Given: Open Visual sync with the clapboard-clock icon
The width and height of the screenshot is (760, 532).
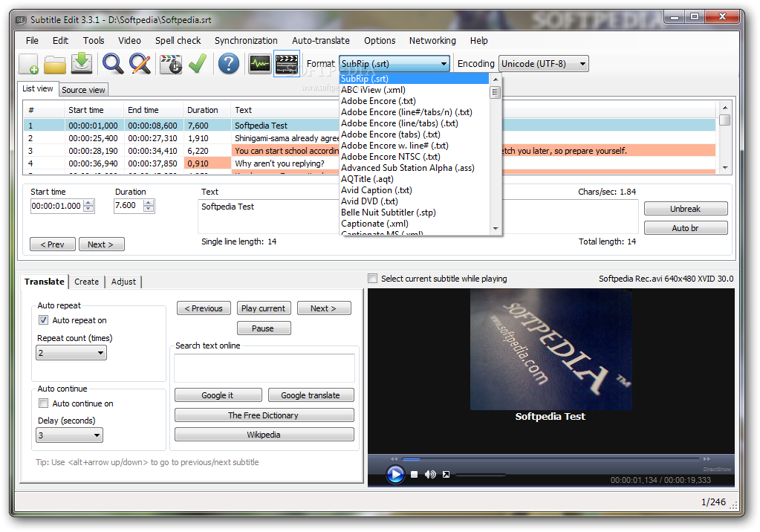Looking at the screenshot, I should pos(171,64).
